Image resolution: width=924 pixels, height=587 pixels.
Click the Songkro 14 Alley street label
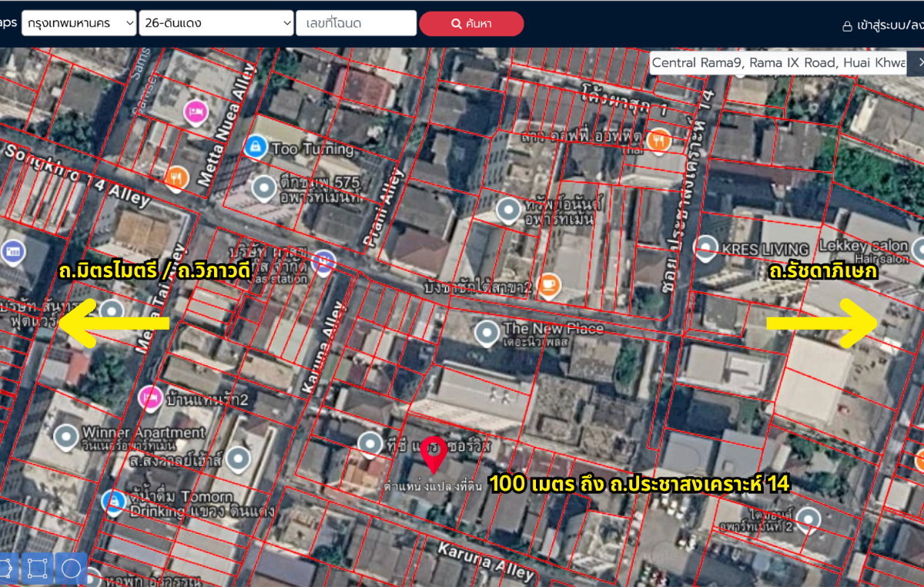pos(77,174)
